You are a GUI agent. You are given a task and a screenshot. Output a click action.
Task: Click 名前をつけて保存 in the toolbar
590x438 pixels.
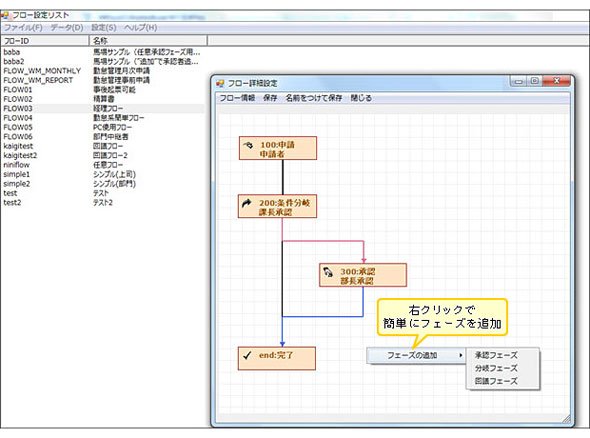314,98
